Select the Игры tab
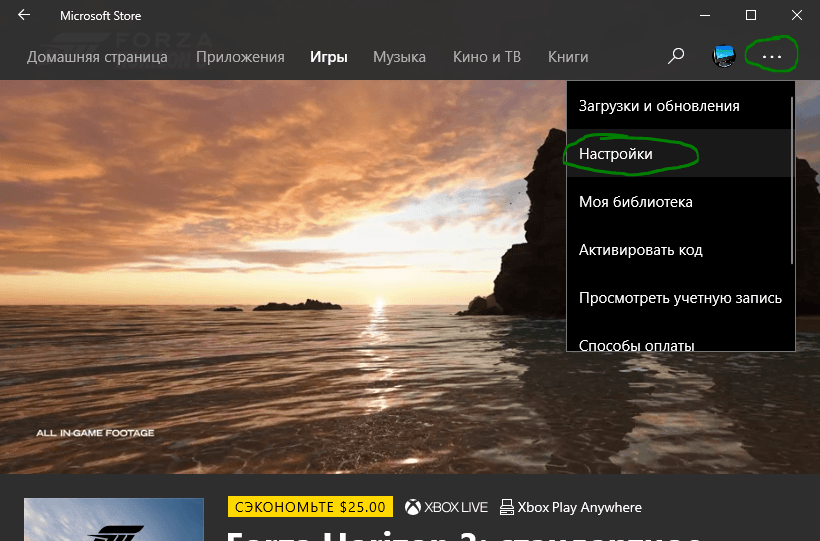Viewport: 820px width, 541px height. [x=329, y=57]
